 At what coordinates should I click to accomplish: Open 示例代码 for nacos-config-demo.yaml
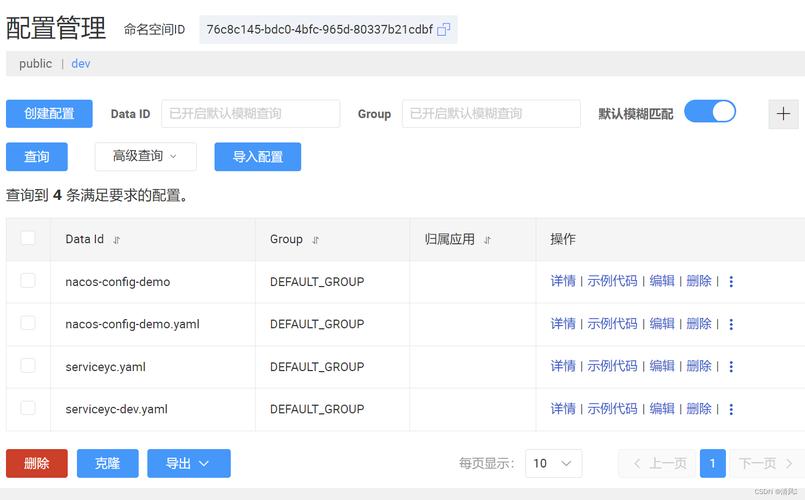coord(612,324)
